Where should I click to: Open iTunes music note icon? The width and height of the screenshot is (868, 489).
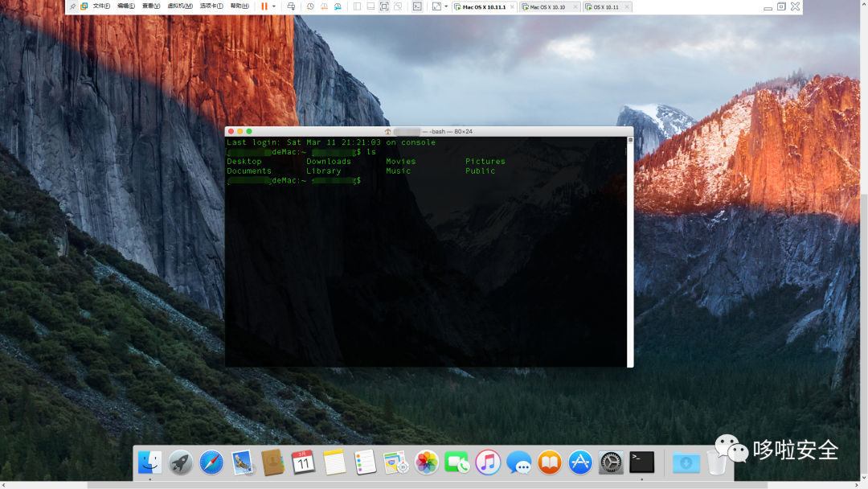pos(488,462)
